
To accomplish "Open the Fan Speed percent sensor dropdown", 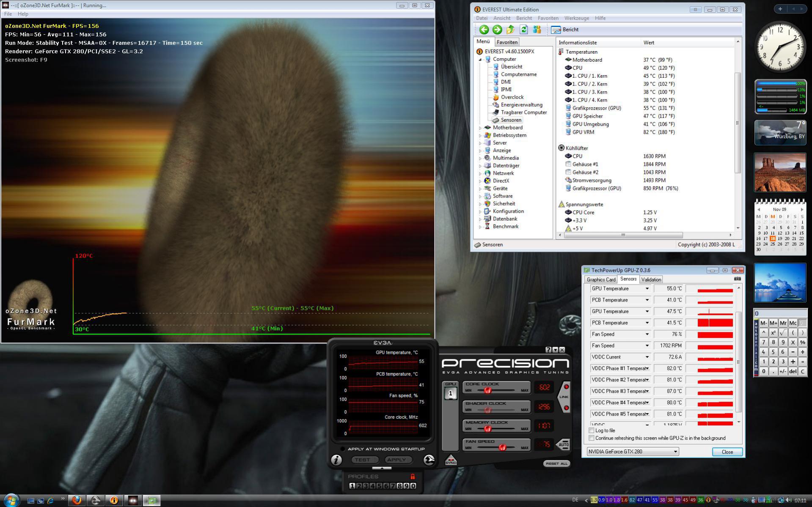I will tap(647, 334).
